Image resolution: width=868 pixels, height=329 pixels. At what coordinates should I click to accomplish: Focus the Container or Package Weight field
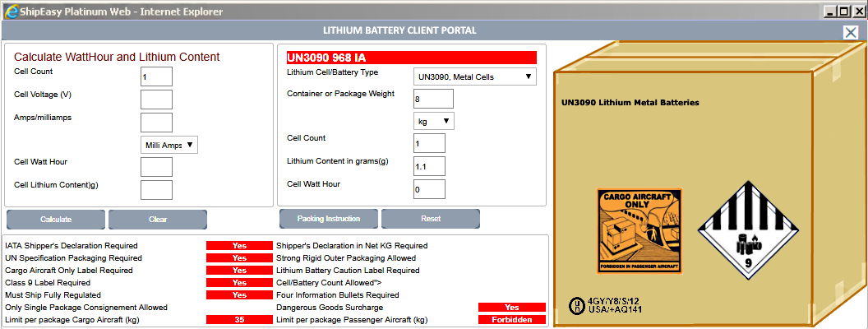433,99
